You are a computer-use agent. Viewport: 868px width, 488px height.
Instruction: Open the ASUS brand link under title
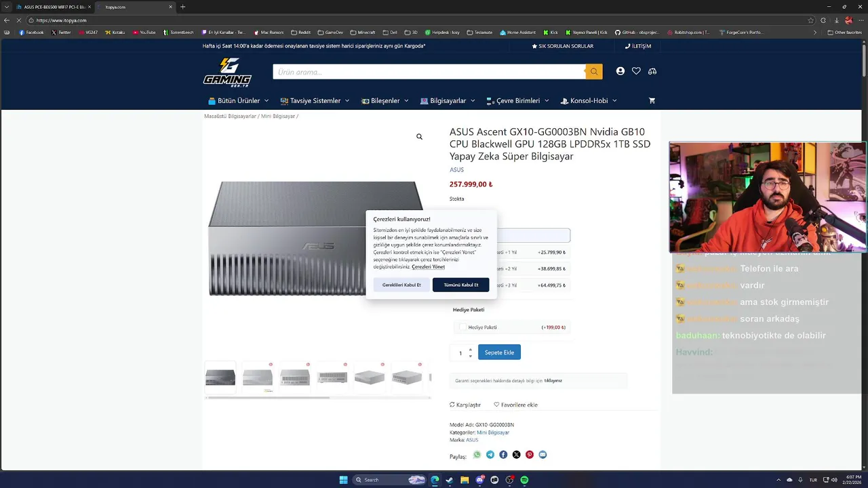456,170
